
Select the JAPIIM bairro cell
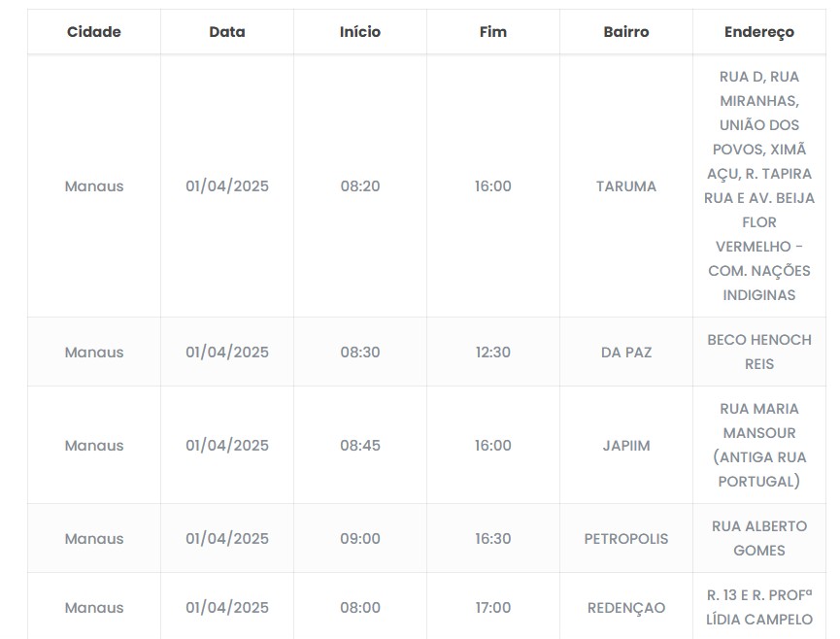point(626,446)
